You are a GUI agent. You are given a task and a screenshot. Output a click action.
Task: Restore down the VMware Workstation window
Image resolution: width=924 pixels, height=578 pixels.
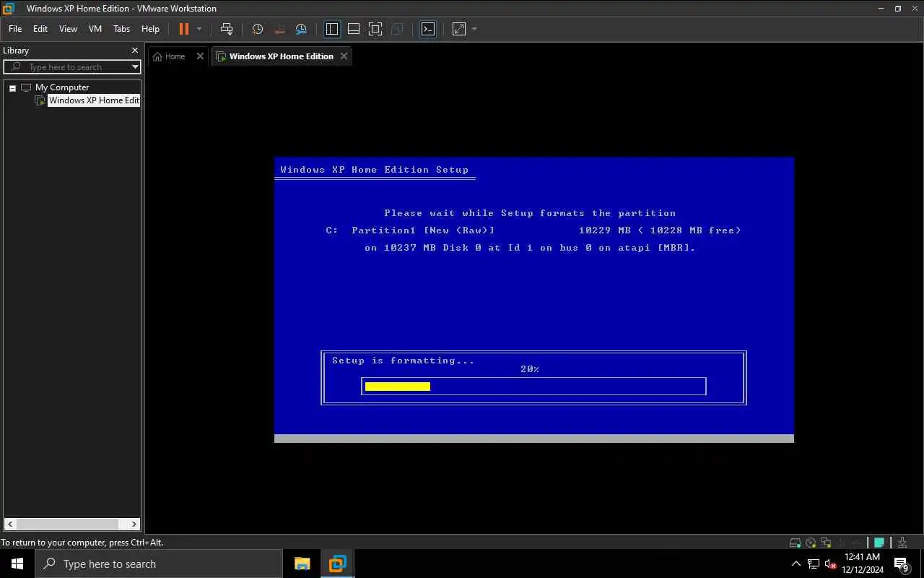[x=898, y=9]
